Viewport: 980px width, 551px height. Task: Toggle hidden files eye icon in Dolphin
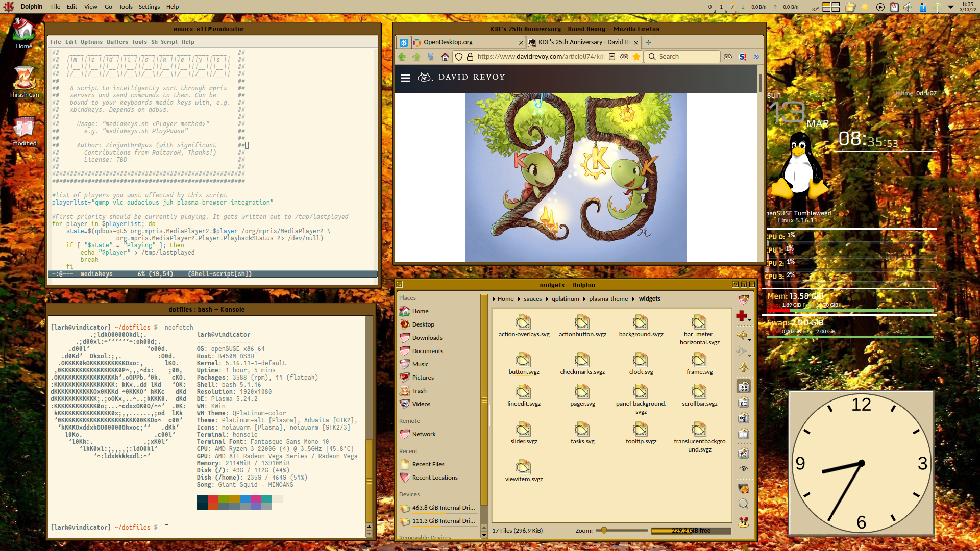744,469
